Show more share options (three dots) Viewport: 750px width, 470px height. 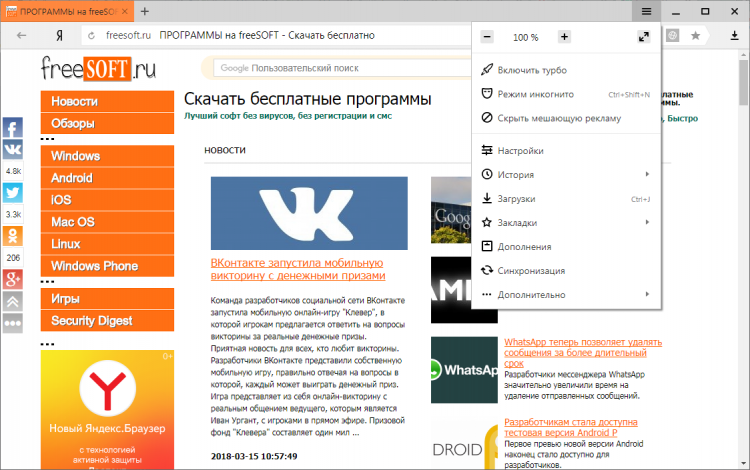pyautogui.click(x=12, y=323)
